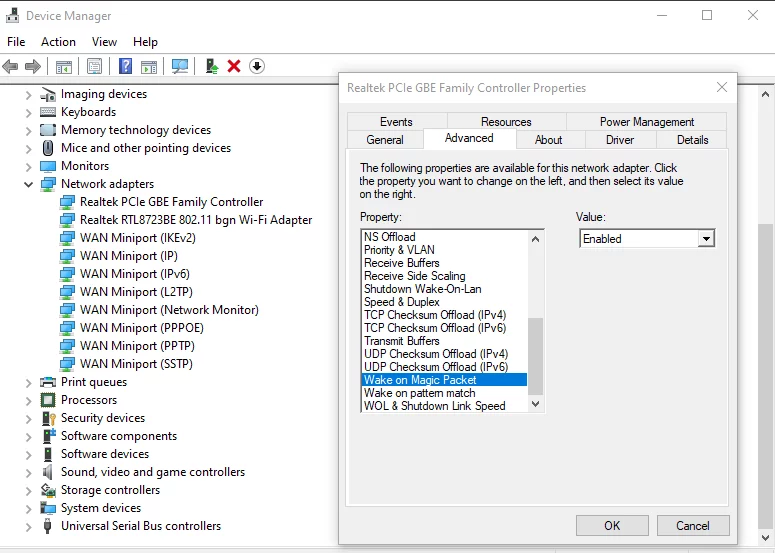Open the Action menu
The width and height of the screenshot is (775, 553).
pos(58,42)
